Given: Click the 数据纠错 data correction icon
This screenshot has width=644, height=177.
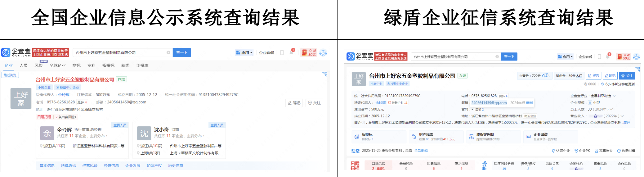Looking at the screenshot, I should (x=619, y=151).
